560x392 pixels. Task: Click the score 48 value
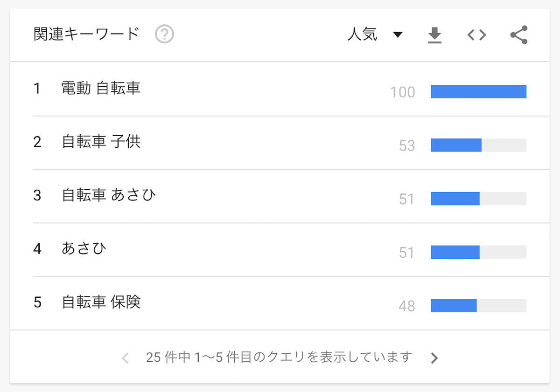(x=407, y=306)
